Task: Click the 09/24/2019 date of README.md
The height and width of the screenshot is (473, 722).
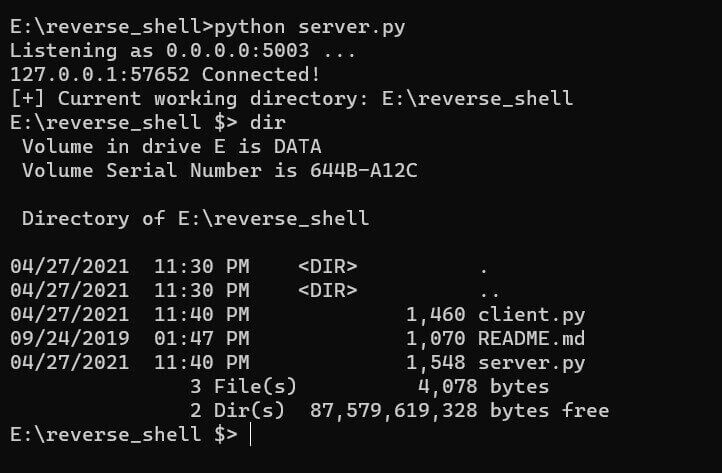Action: pyautogui.click(x=69, y=338)
